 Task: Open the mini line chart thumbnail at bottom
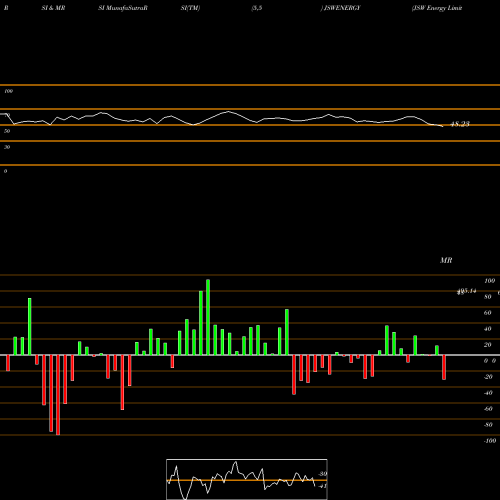(247, 479)
